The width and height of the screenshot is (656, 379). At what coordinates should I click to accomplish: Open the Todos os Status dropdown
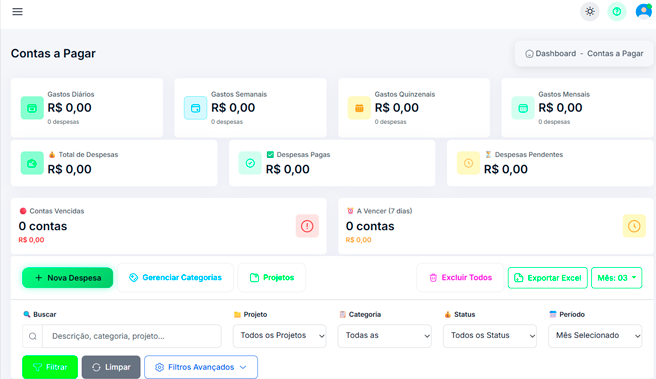pos(490,335)
